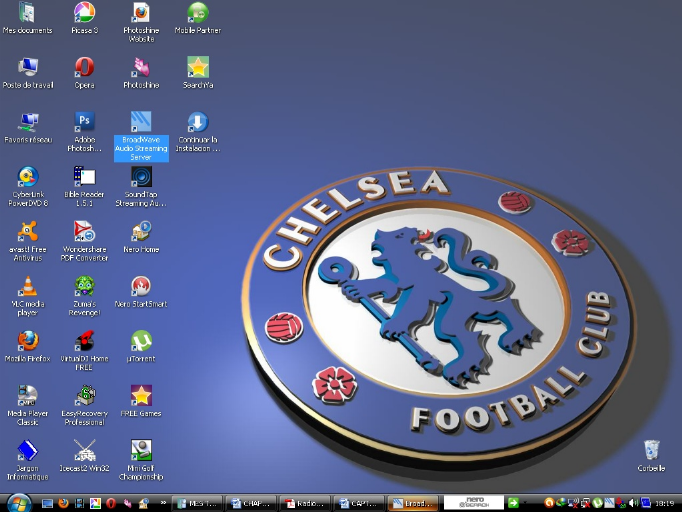Switch to the CHAP... Word taskbar button
The height and width of the screenshot is (512, 682).
(251, 503)
